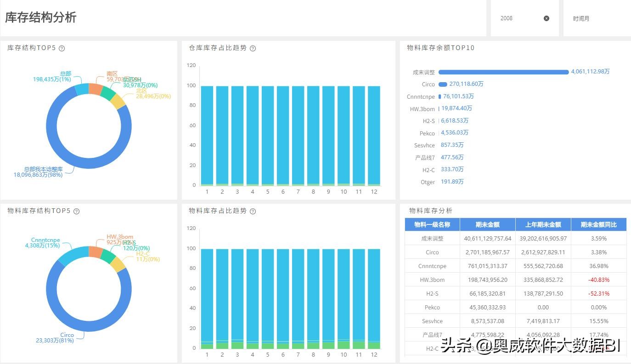Clear the 2008 year filter using its X icon
This screenshot has width=631, height=364.
point(546,18)
